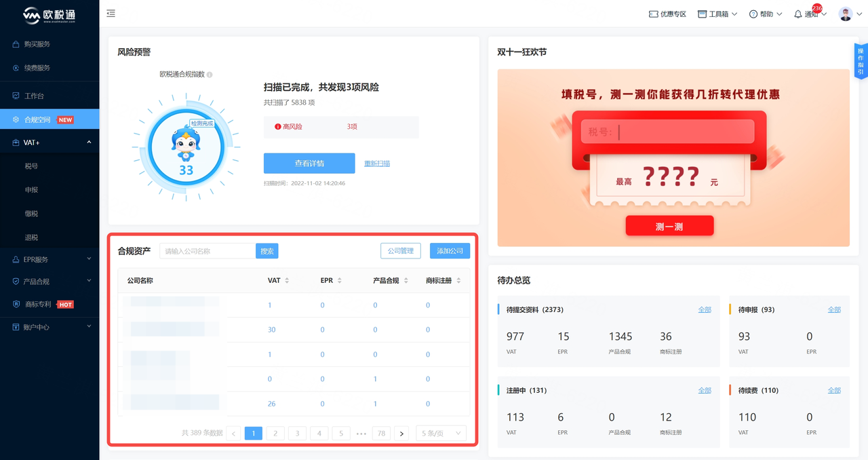Collapse the left sidebar using the top-left icon
The image size is (868, 460).
tap(111, 12)
